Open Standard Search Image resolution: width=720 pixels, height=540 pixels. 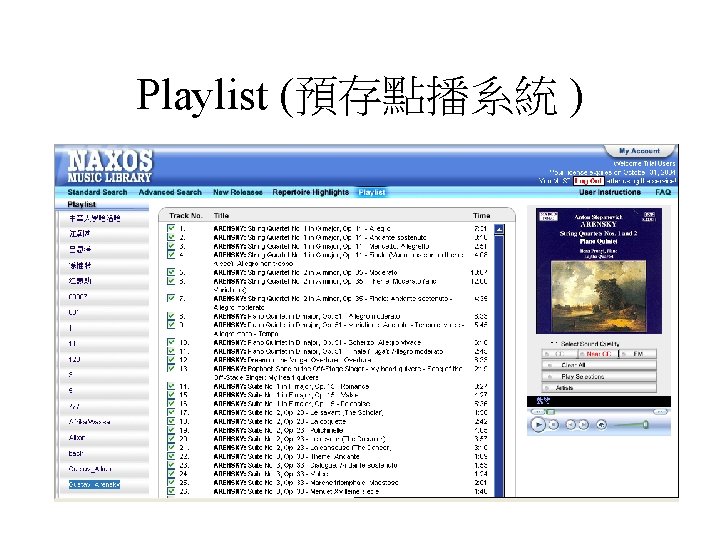pyautogui.click(x=97, y=192)
